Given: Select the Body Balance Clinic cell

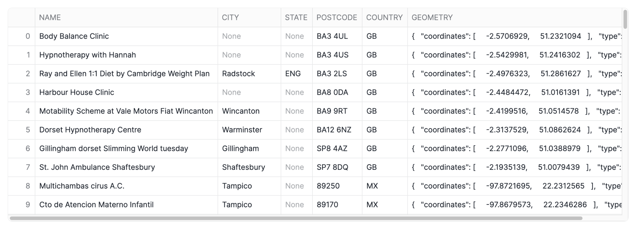Looking at the screenshot, I should [x=74, y=36].
